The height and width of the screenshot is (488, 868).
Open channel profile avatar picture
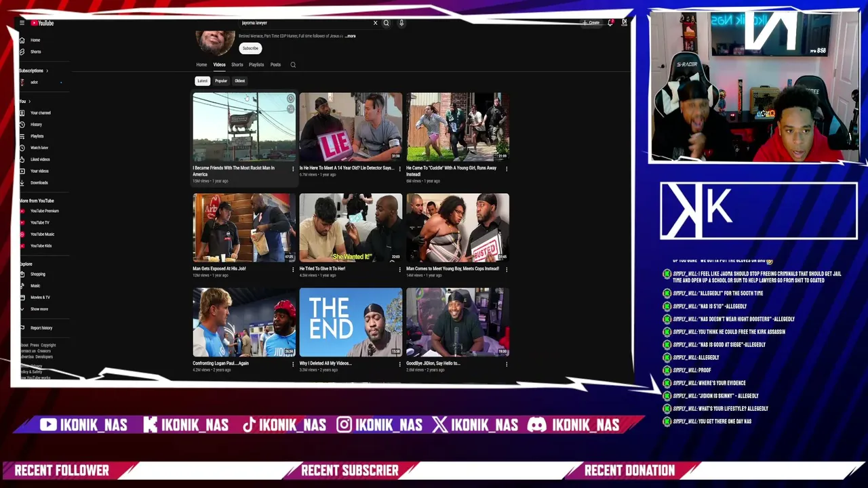point(215,41)
